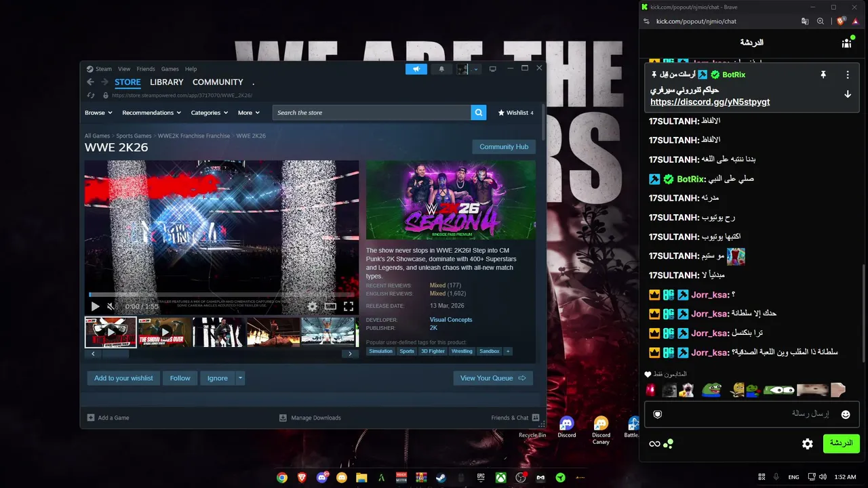Open the View menu
868x488 pixels.
pos(124,69)
